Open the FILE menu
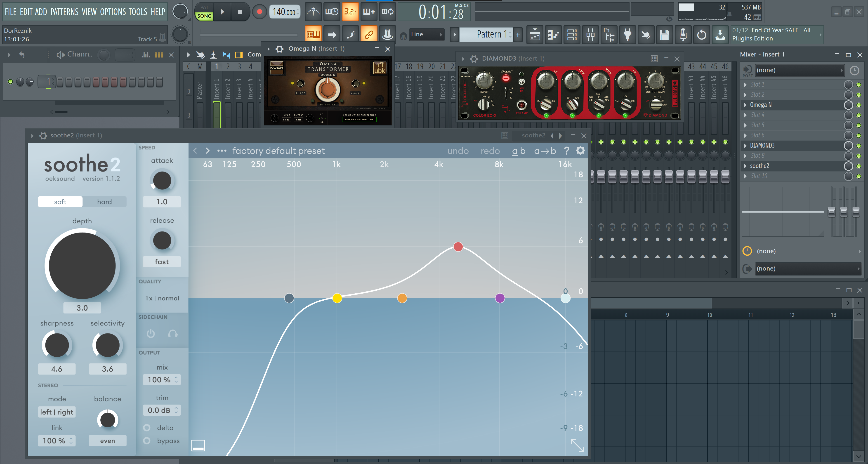The height and width of the screenshot is (464, 868). coord(10,12)
